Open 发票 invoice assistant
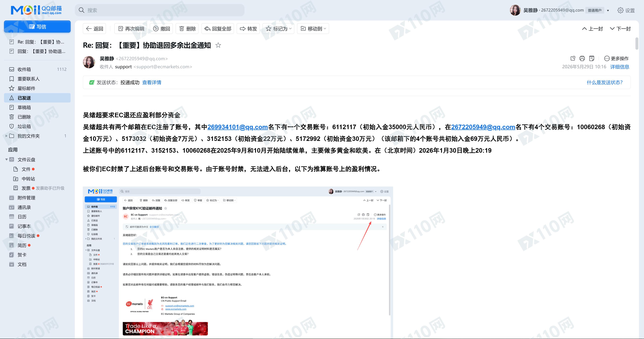This screenshot has height=339, width=644. point(26,188)
